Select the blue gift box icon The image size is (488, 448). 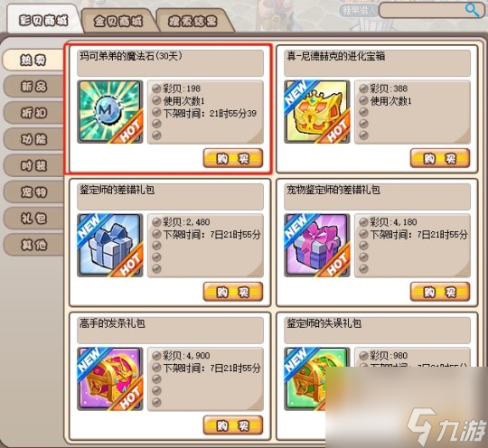(x=110, y=246)
